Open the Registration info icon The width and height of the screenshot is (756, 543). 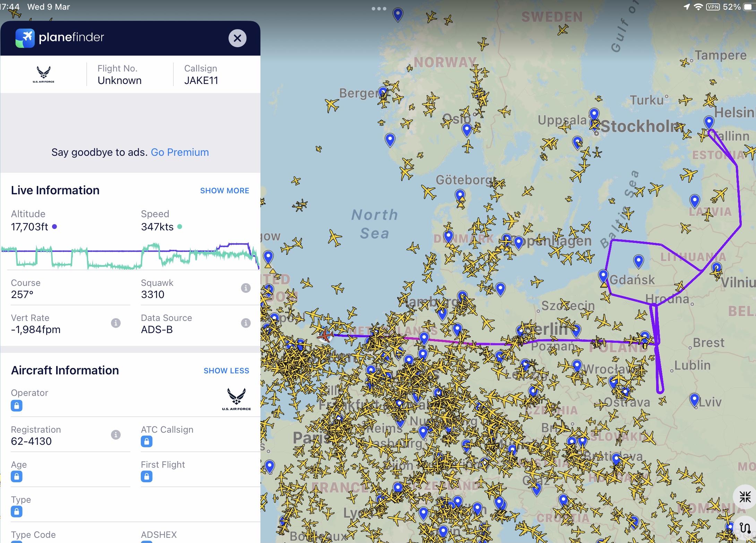pos(115,434)
